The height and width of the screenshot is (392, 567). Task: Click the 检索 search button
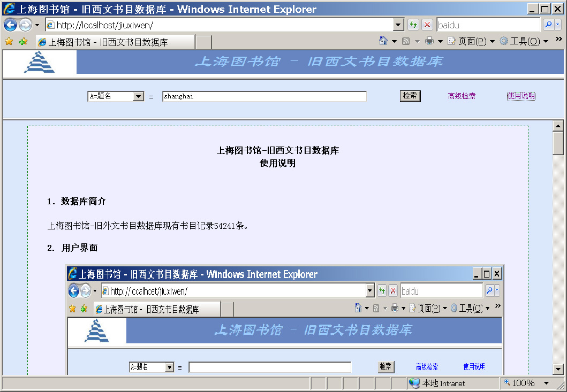[410, 96]
